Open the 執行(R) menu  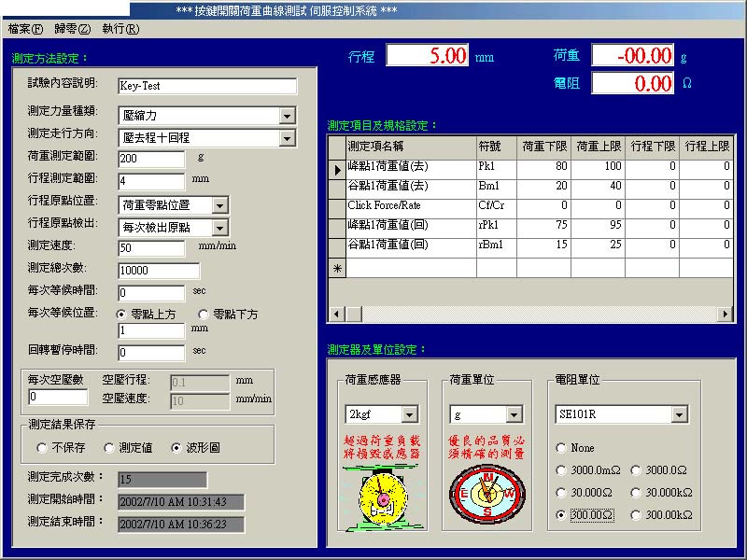(120, 29)
